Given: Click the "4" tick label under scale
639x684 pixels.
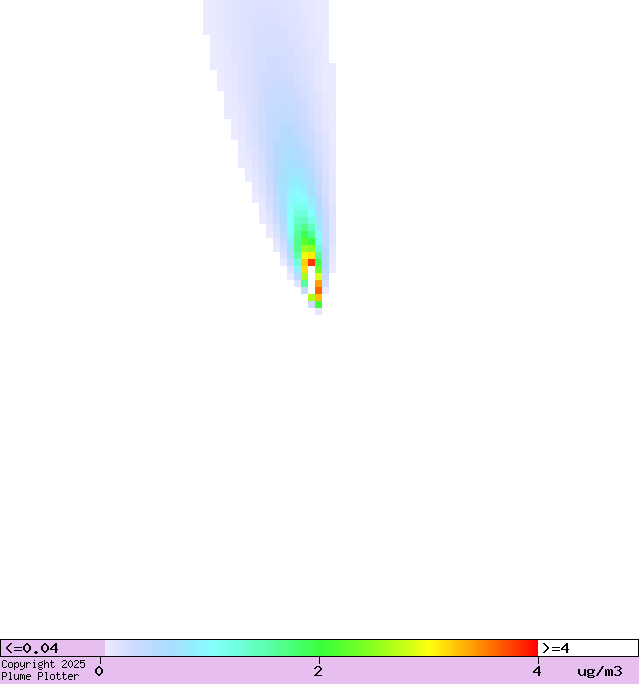Looking at the screenshot, I should tap(537, 671).
